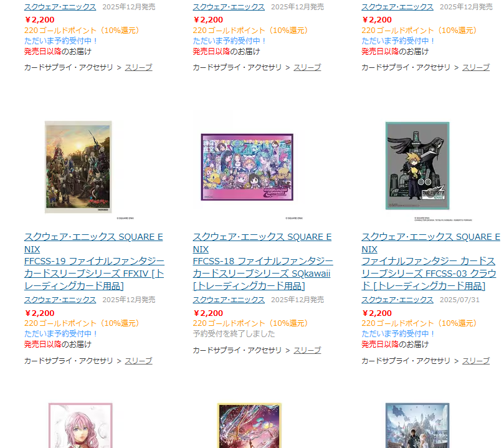Image resolution: width=504 pixels, height=448 pixels.
Task: Open the スリーブ category link under Cloud item
Action: (476, 361)
